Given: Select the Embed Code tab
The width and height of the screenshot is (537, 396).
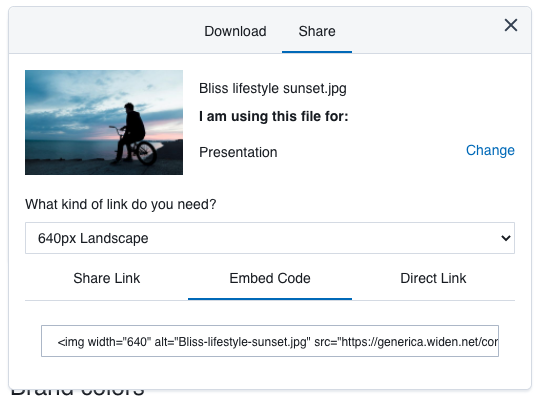Looking at the screenshot, I should tap(270, 278).
